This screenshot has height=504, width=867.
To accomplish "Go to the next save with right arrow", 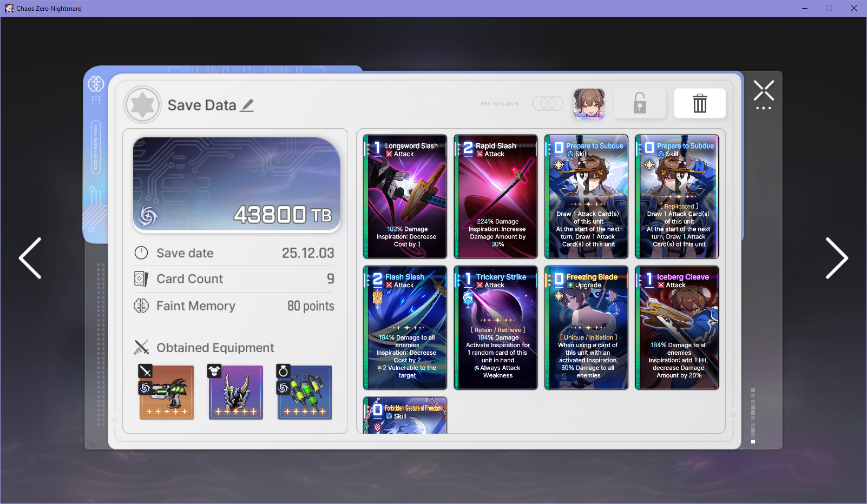I will pos(836,258).
